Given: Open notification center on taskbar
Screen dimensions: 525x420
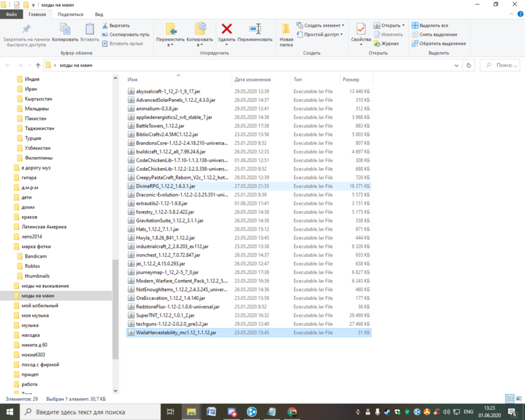Looking at the screenshot, I should tap(512, 412).
